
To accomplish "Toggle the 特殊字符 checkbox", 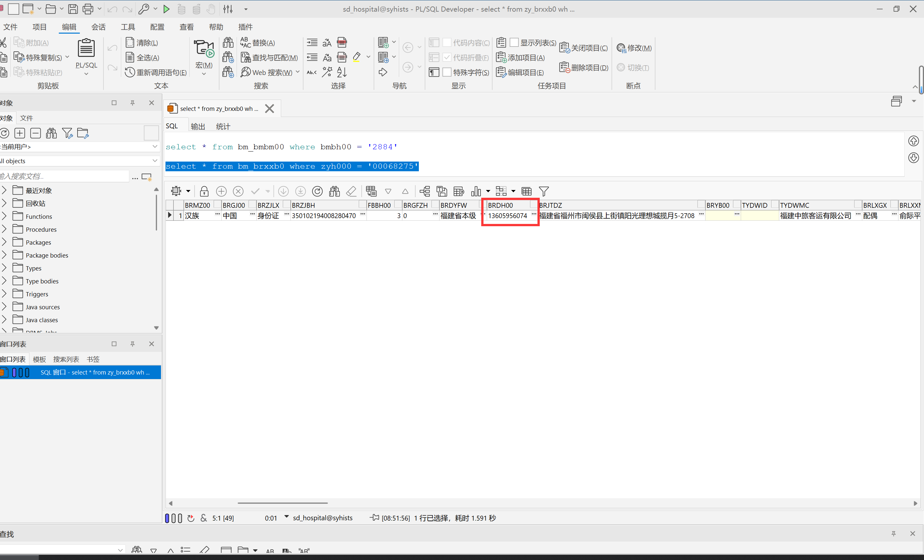I will 447,72.
